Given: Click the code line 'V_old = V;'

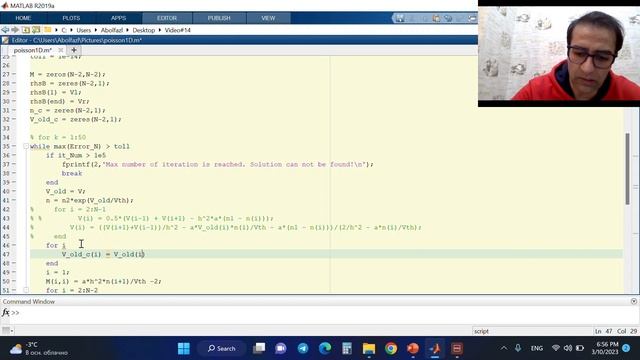Looking at the screenshot, I should (65, 191).
